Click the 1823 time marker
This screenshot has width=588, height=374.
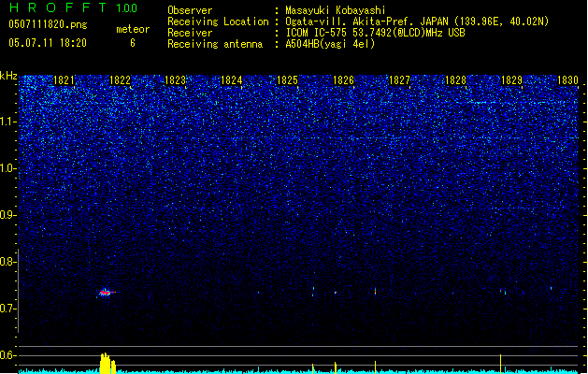[176, 80]
